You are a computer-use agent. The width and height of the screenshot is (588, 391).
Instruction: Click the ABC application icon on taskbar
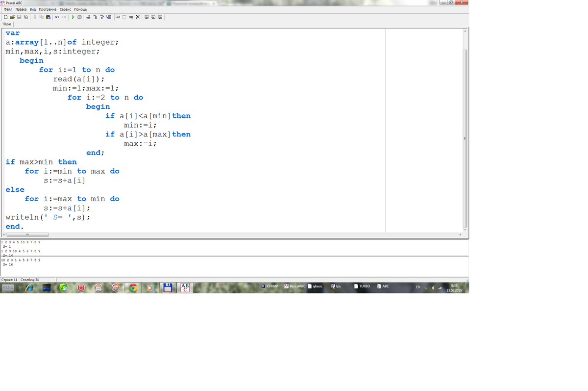click(185, 288)
